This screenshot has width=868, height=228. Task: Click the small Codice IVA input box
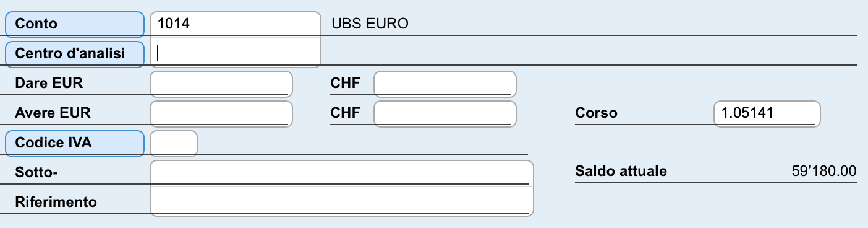[174, 143]
